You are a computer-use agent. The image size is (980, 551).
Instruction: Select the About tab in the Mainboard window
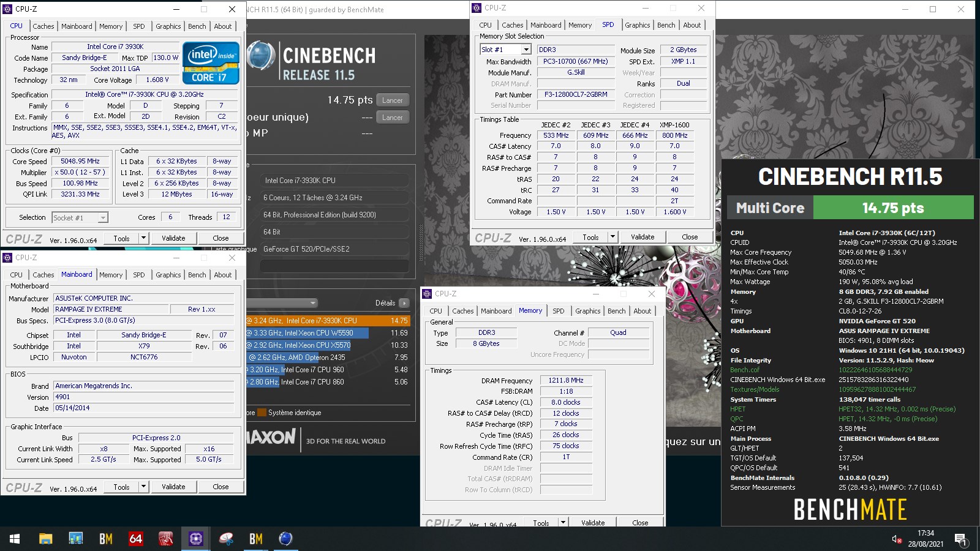point(222,275)
